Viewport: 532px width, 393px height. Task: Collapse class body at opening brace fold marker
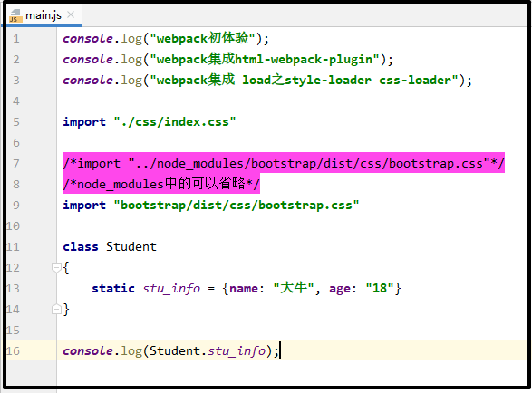56,267
